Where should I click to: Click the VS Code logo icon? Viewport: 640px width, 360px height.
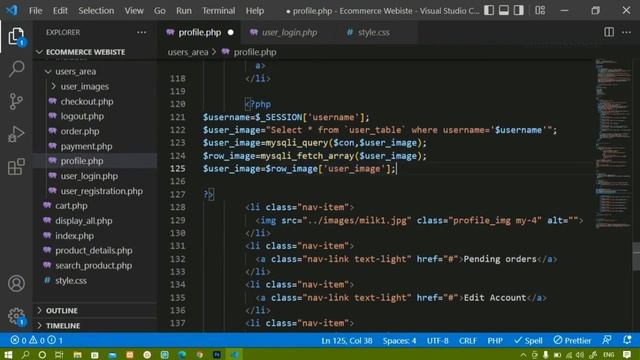click(x=12, y=10)
